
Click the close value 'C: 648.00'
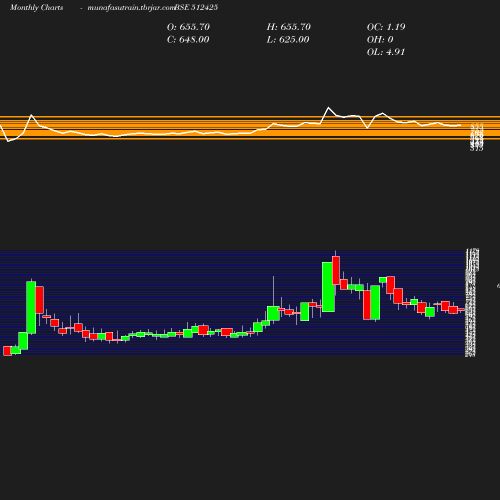(188, 40)
